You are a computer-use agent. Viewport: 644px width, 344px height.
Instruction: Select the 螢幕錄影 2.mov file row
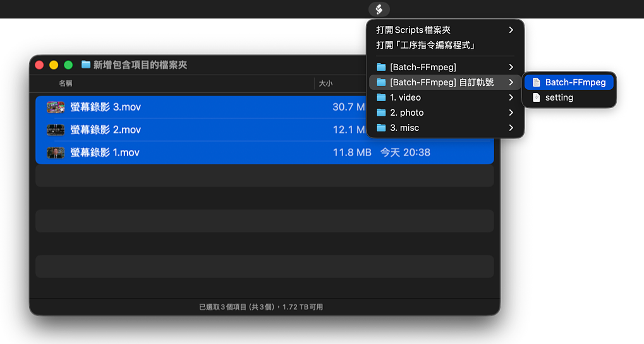coord(190,130)
